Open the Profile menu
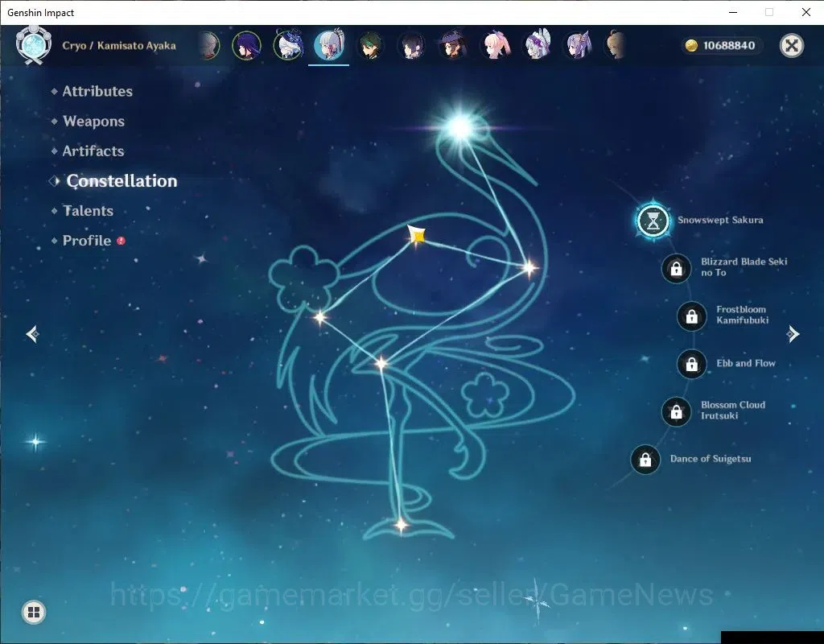The width and height of the screenshot is (824, 644). click(x=87, y=241)
